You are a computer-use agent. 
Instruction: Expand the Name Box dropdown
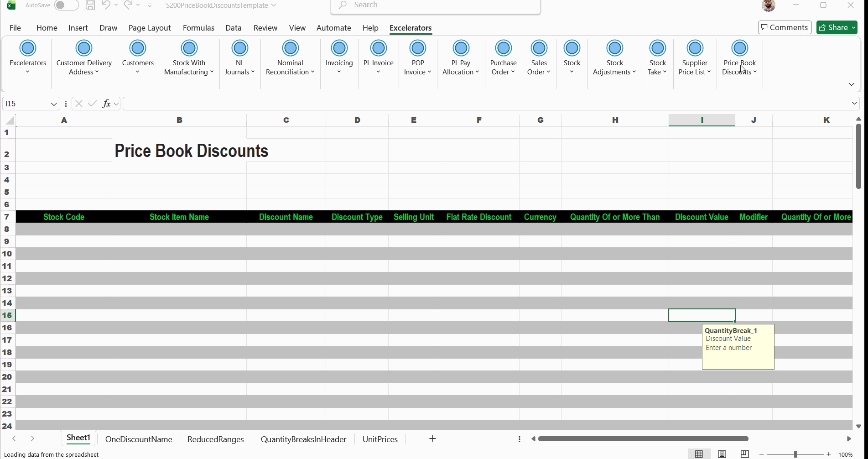coord(54,104)
